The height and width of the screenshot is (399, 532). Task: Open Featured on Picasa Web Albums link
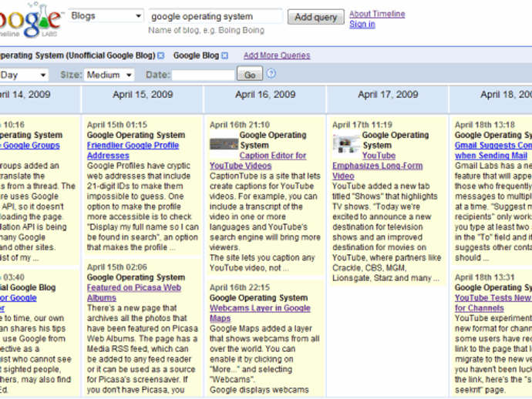tap(134, 293)
